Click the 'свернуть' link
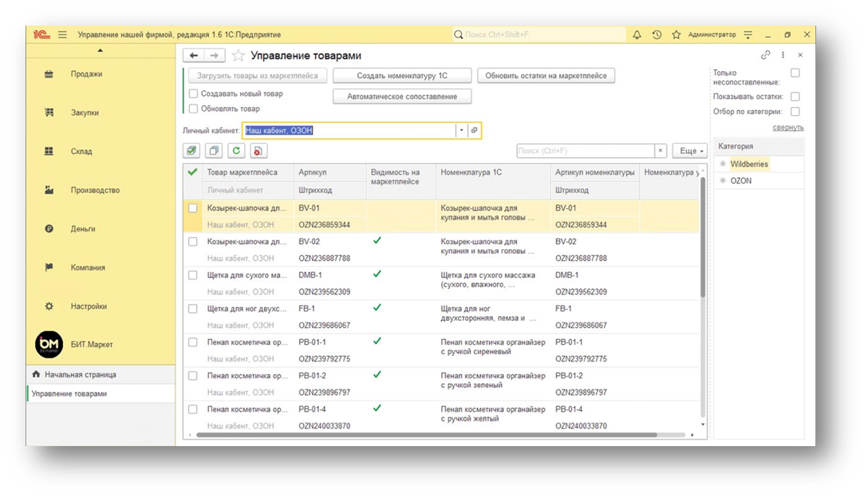Image resolution: width=868 pixels, height=498 pixels. pyautogui.click(x=787, y=128)
